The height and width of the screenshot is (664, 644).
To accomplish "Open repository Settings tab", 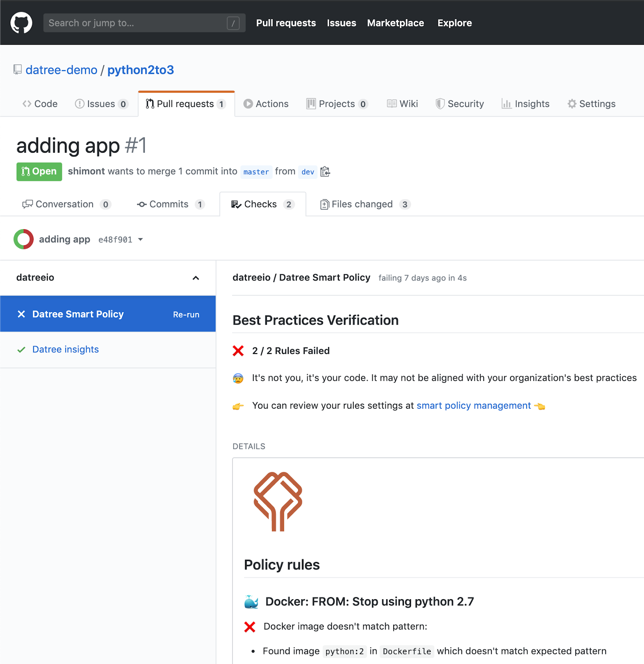I will (x=591, y=104).
